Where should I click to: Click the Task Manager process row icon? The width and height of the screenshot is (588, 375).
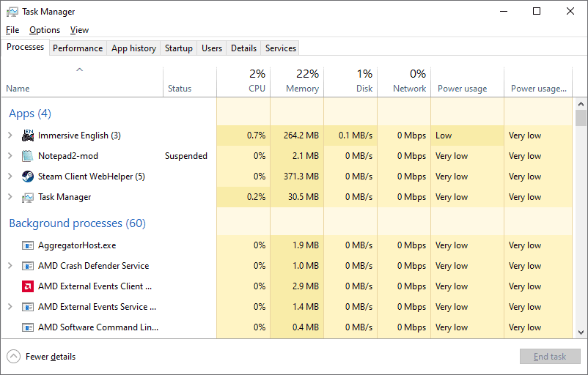[28, 197]
